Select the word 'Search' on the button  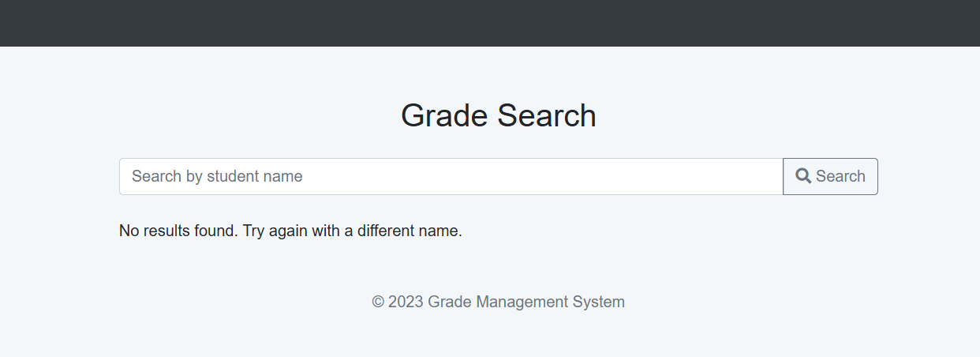840,176
